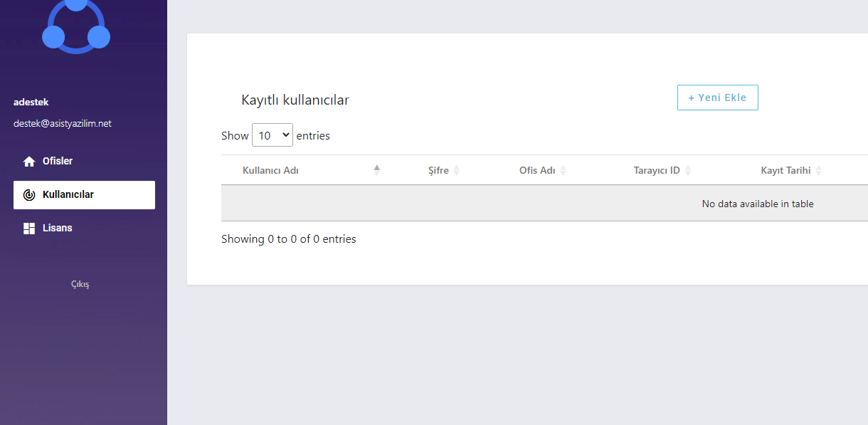Click the home icon beside Ofisler
Viewport: 868px width, 425px height.
click(29, 162)
